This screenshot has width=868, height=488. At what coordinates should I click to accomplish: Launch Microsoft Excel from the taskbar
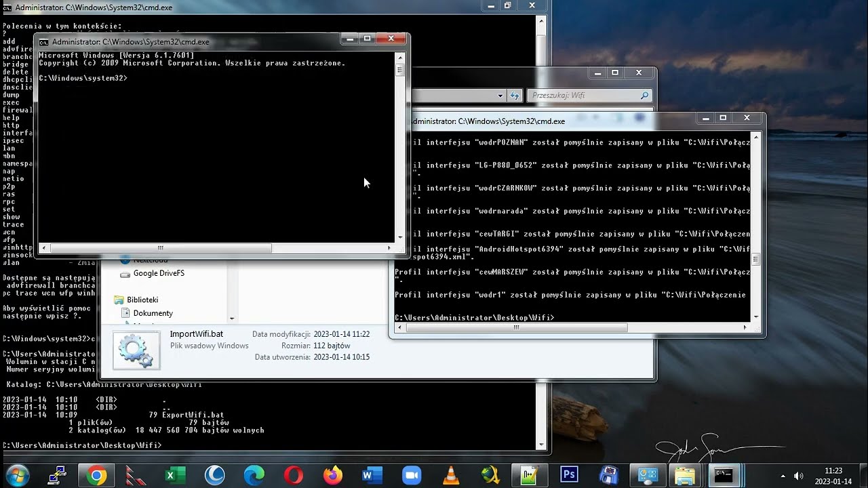click(x=175, y=476)
